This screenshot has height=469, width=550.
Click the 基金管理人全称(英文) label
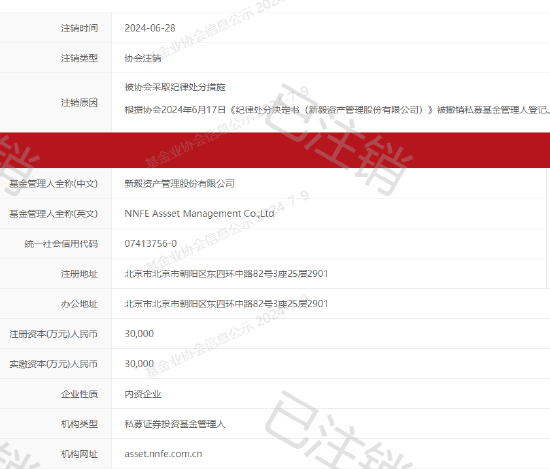click(x=53, y=214)
